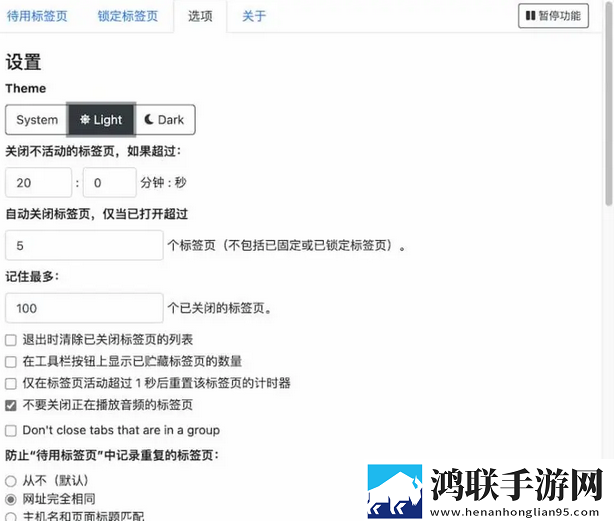Click the 防止“待用标签页”中记录重复的标签页 label
The height and width of the screenshot is (524, 614).
click(112, 455)
